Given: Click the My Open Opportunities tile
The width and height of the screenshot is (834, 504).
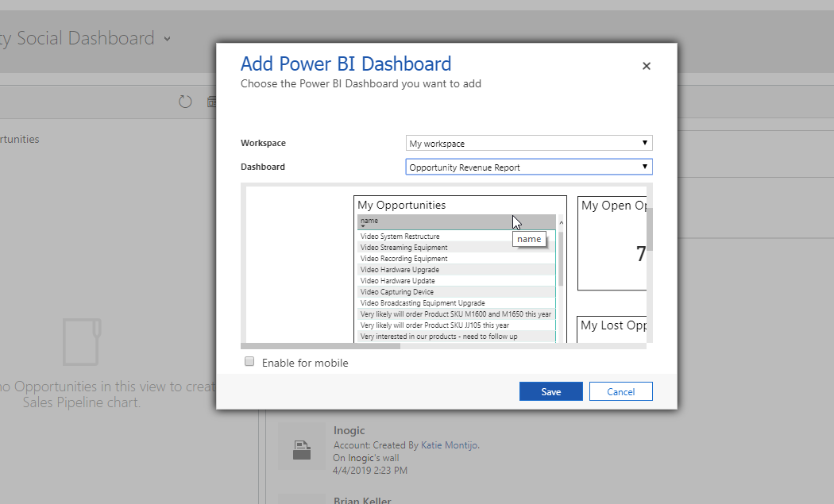Looking at the screenshot, I should point(612,243).
